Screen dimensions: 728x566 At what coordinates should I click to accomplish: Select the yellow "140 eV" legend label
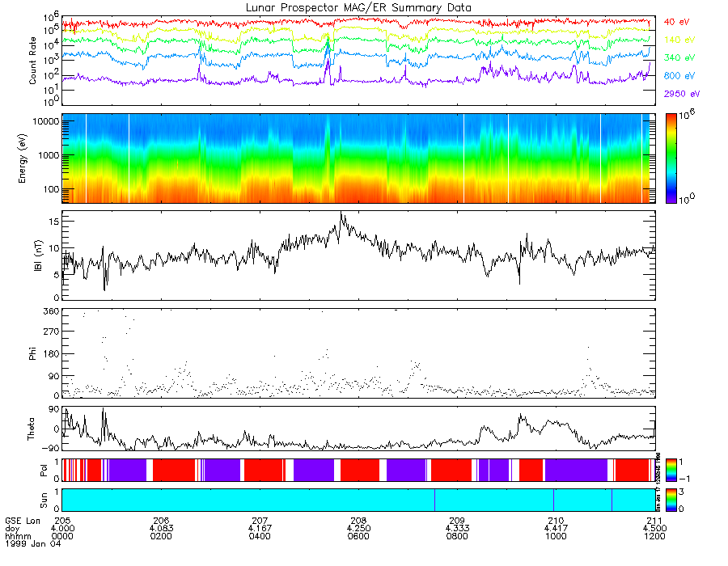(679, 40)
